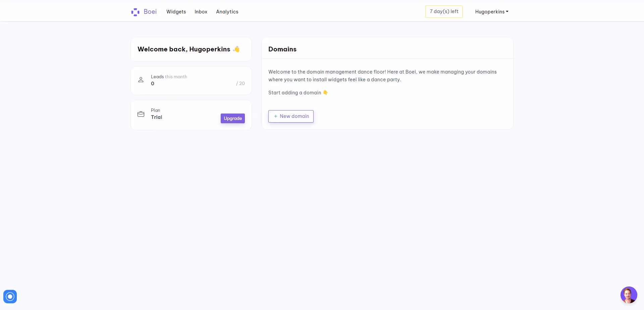The image size is (644, 310).
Task: Open the support chat avatar
Action: (x=629, y=295)
